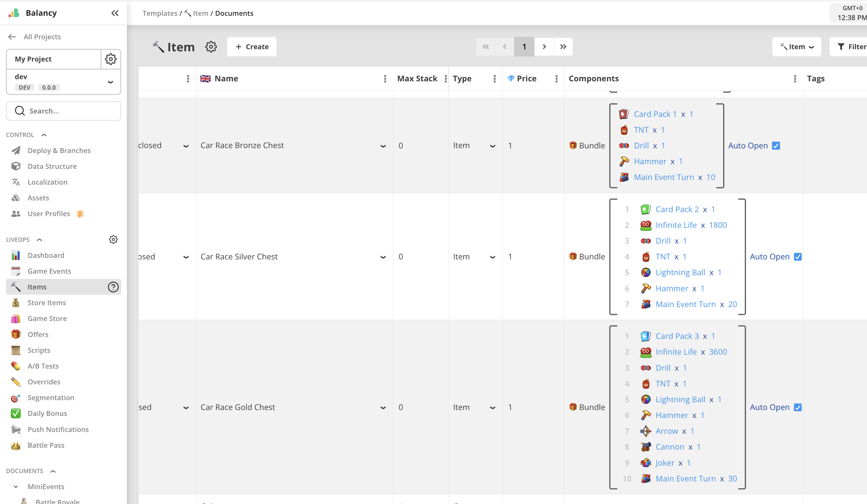Expand the dev branch dropdown
867x504 pixels.
point(110,82)
